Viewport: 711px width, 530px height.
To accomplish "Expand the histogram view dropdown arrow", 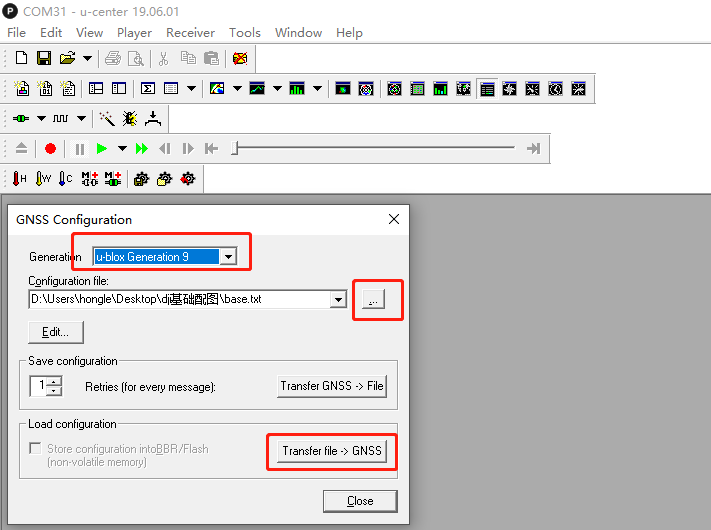I will coord(317,88).
